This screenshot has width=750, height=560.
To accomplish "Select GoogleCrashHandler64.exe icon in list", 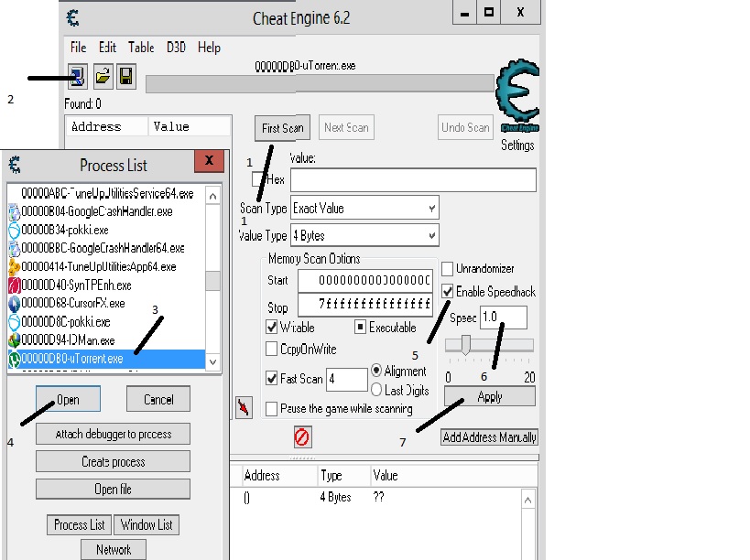I will 15,248.
